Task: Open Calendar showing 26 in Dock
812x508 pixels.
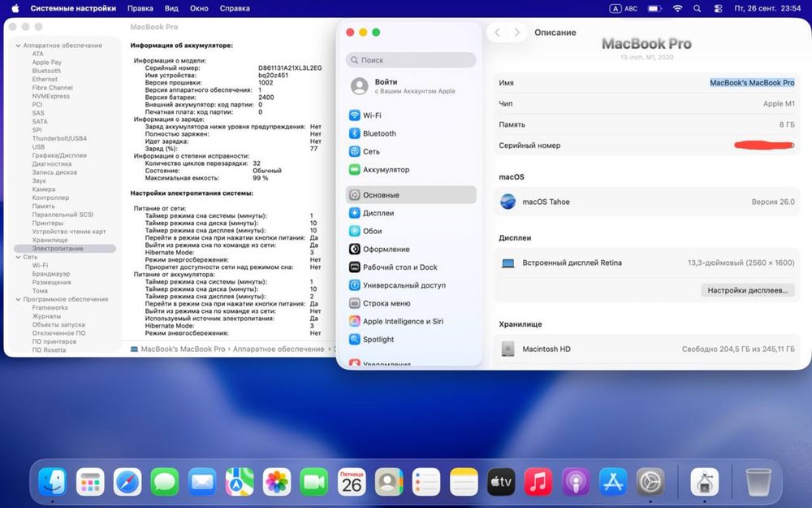Action: point(352,481)
